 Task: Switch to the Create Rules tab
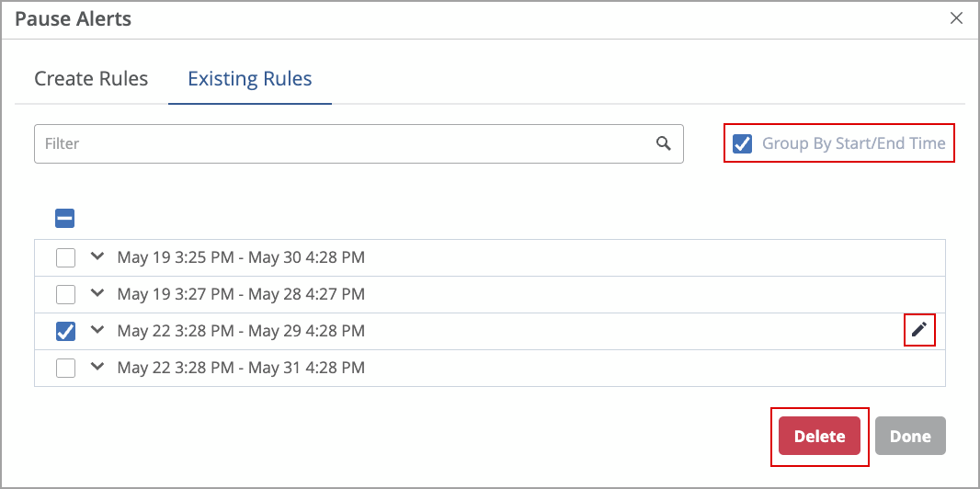coord(91,79)
